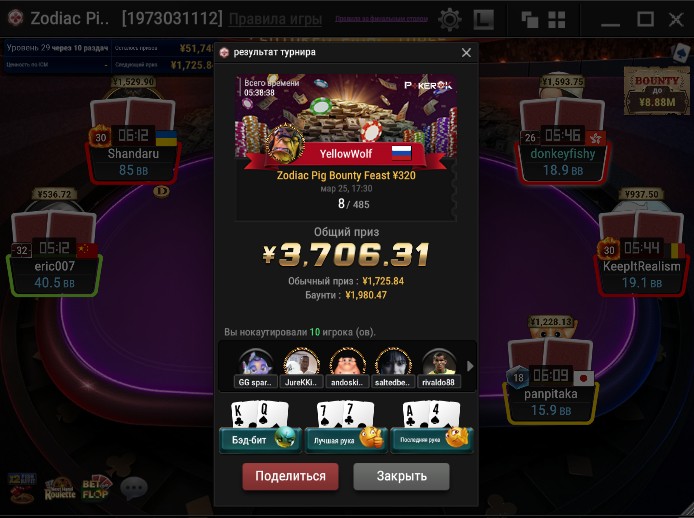
Task: Select the Последняя рука hand button
Action: [x=432, y=439]
